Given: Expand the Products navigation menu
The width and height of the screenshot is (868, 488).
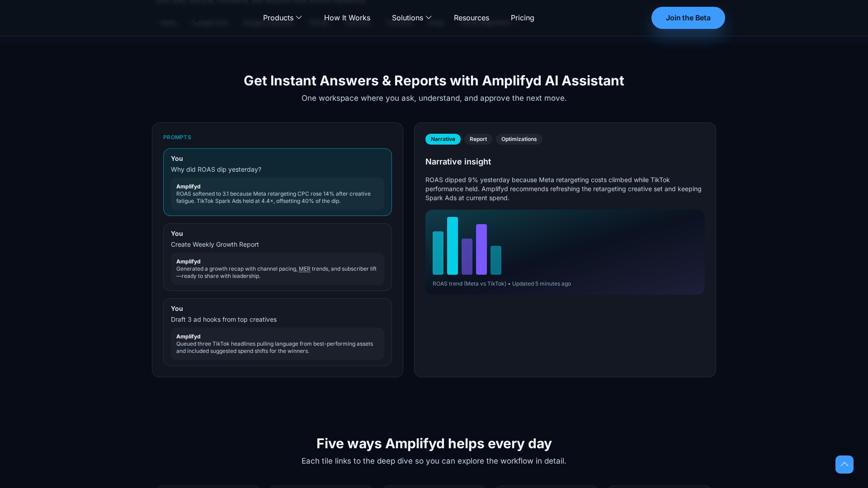Looking at the screenshot, I should [278, 18].
